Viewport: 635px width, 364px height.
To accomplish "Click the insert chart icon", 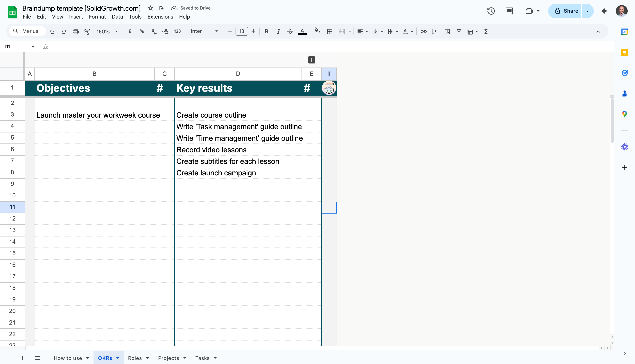I will (447, 32).
